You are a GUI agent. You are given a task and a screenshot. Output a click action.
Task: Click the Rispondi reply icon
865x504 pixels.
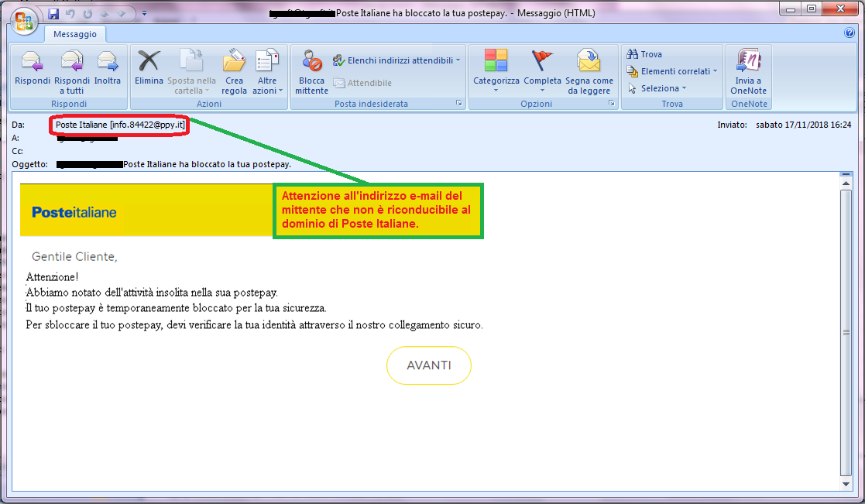point(32,61)
